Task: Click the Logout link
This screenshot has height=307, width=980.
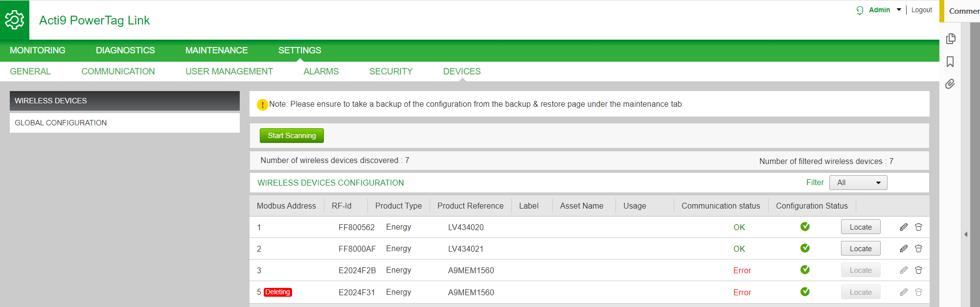Action: point(922,10)
